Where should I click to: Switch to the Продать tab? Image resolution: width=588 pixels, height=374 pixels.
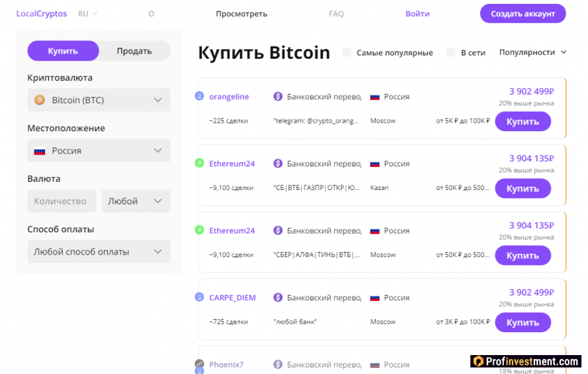pyautogui.click(x=134, y=51)
